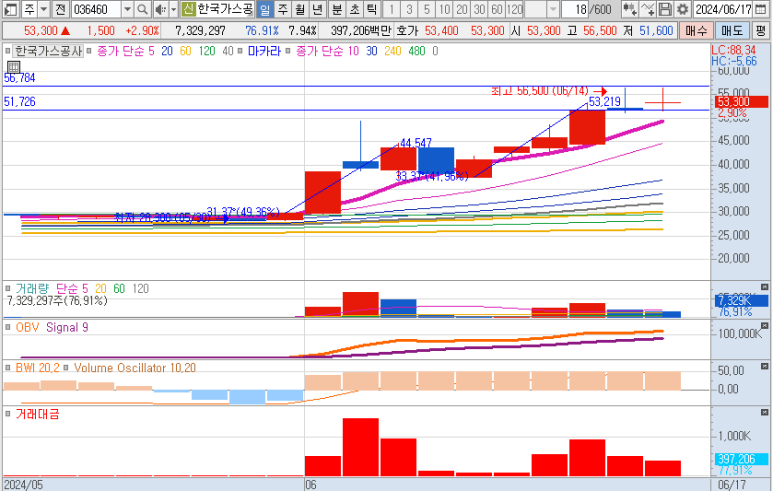This screenshot has height=491, width=773.
Task: Click the OBV indicator label
Action: coord(27,327)
